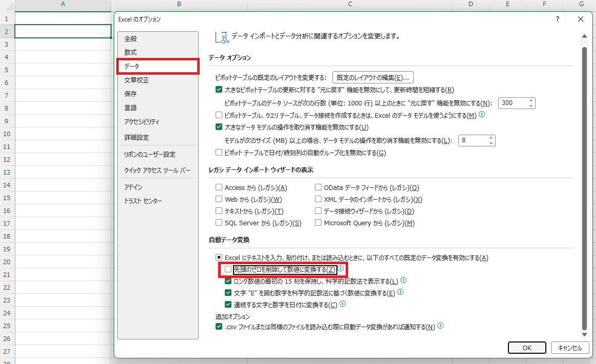Increase the 300 rows spinner value

coord(531,101)
